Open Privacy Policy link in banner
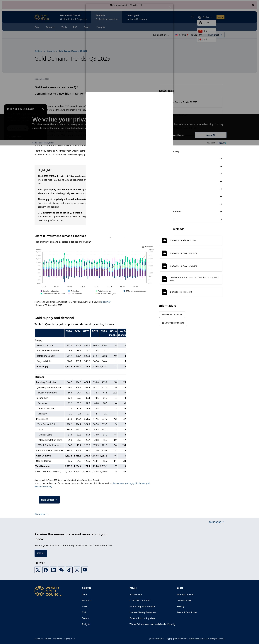This screenshot has width=259, height=644. 49,143
